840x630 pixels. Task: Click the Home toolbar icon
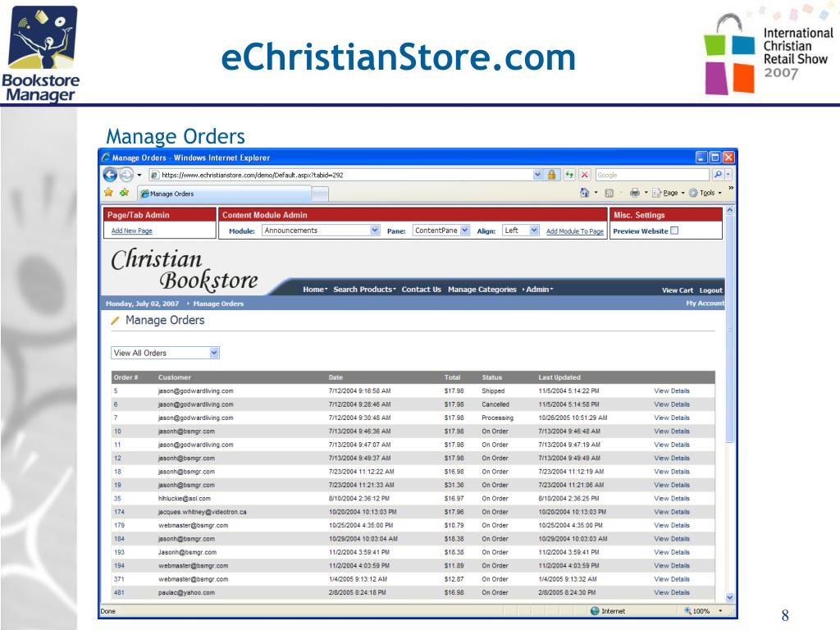click(584, 193)
